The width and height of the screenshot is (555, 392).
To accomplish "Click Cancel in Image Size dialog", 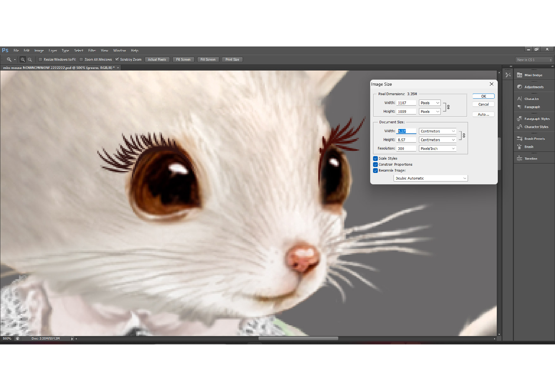I will (483, 104).
